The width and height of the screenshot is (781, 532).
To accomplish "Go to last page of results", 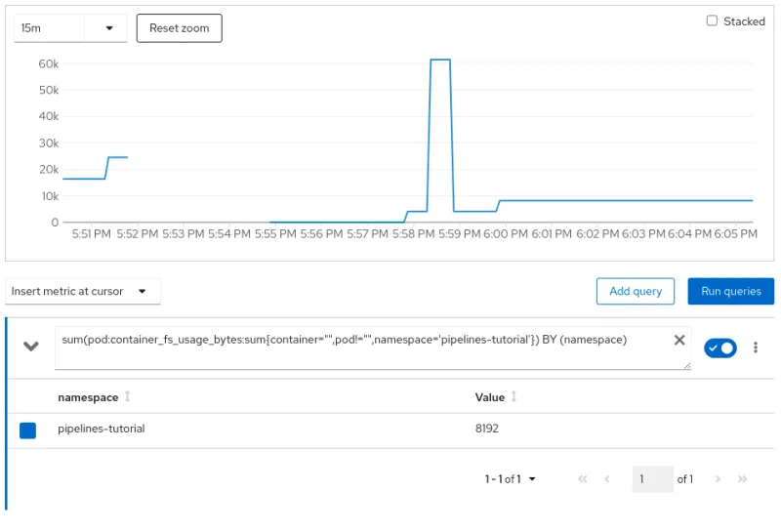I will click(x=742, y=479).
